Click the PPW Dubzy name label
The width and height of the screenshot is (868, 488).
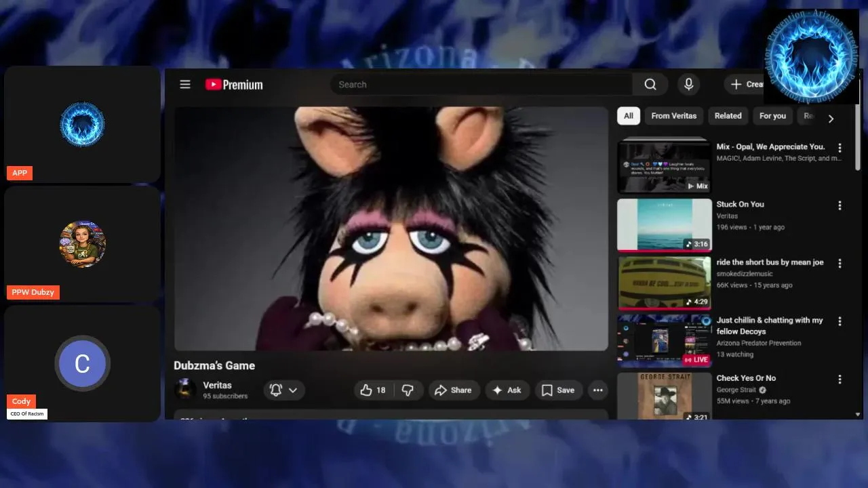[x=33, y=292]
